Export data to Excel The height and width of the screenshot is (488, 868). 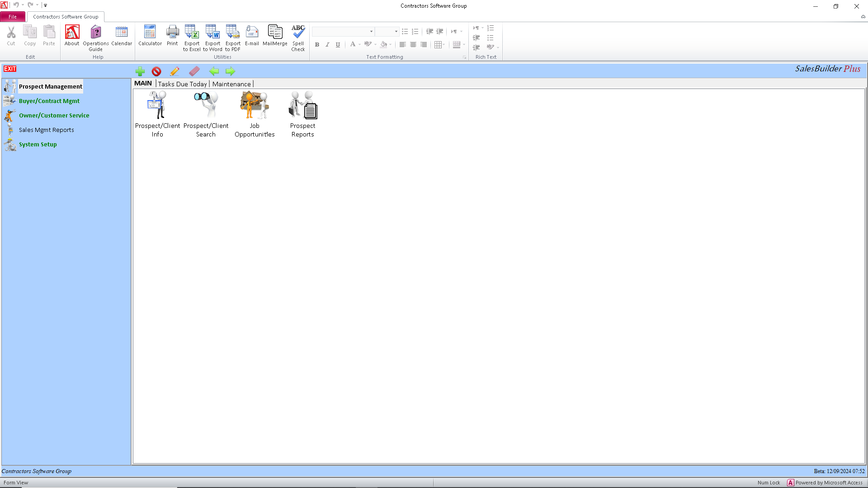pyautogui.click(x=192, y=36)
